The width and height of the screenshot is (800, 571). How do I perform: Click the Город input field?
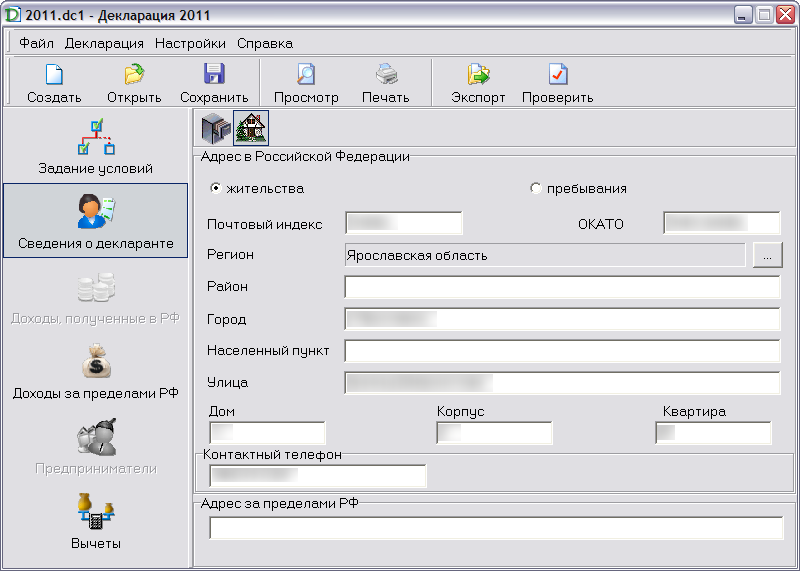click(x=562, y=319)
